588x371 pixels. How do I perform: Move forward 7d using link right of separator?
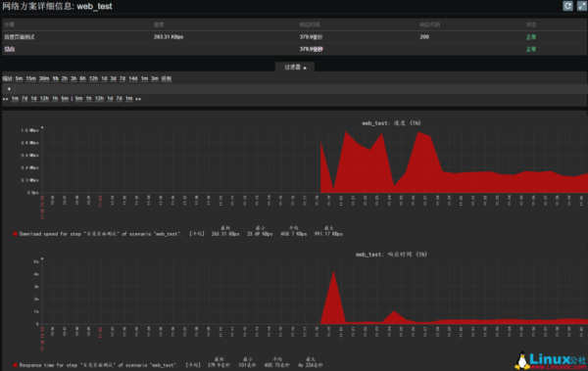click(x=119, y=99)
